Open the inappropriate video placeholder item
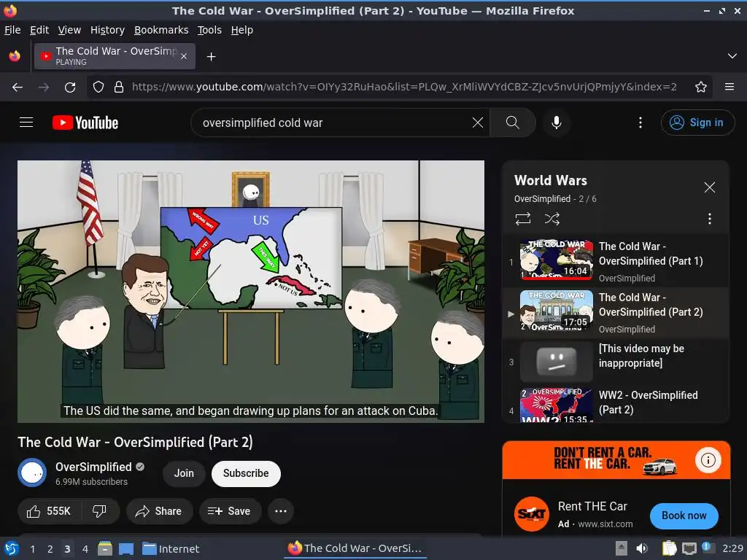 pos(616,361)
